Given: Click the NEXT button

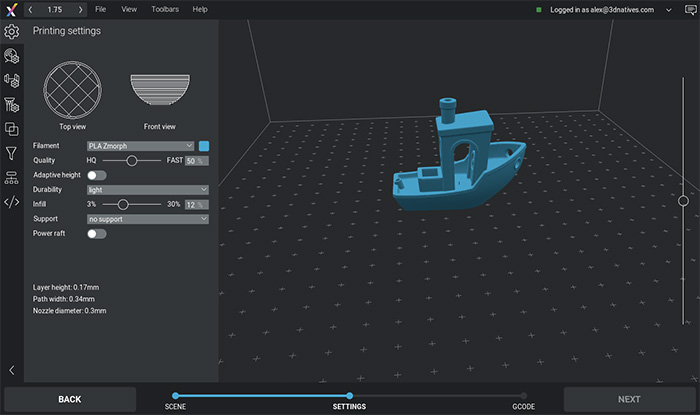Looking at the screenshot, I should [x=629, y=399].
